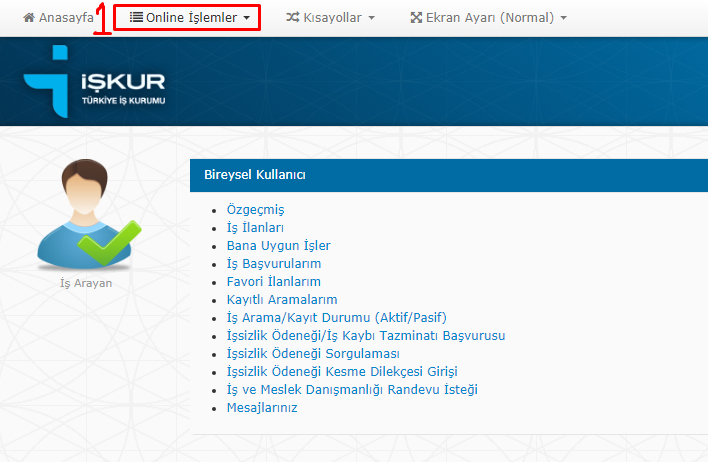Open İş ve Meslek Danışmanlığı Randevu İsteği

coord(352,389)
